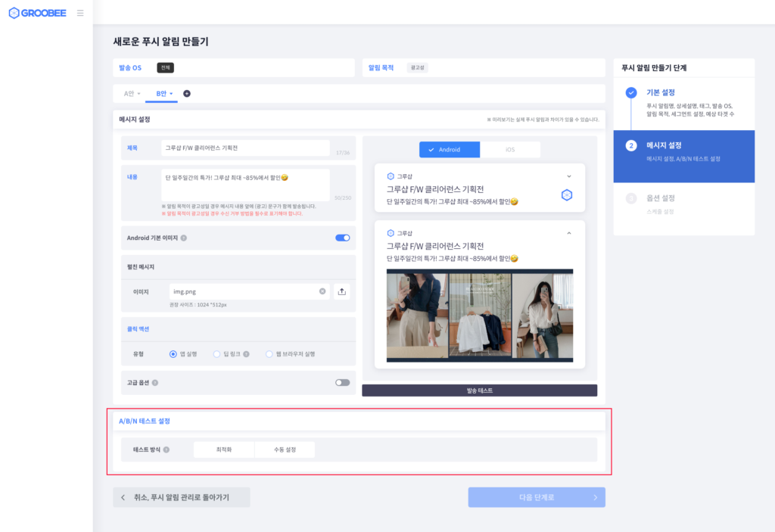Click the img.png image file field
Image resolution: width=775 pixels, height=532 pixels.
[x=250, y=291]
